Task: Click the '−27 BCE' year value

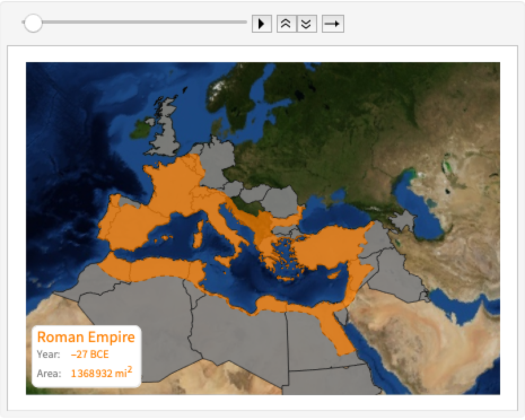Action: [90, 355]
